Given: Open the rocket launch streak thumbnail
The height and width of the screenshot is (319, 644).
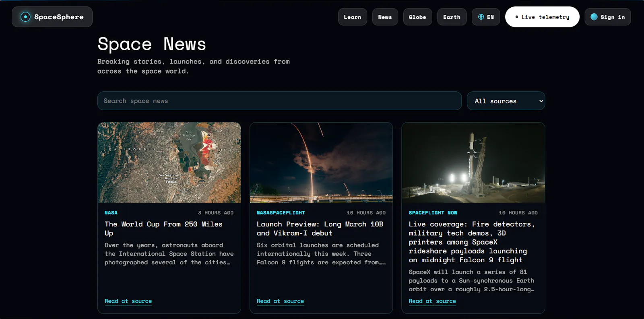Looking at the screenshot, I should tap(321, 163).
